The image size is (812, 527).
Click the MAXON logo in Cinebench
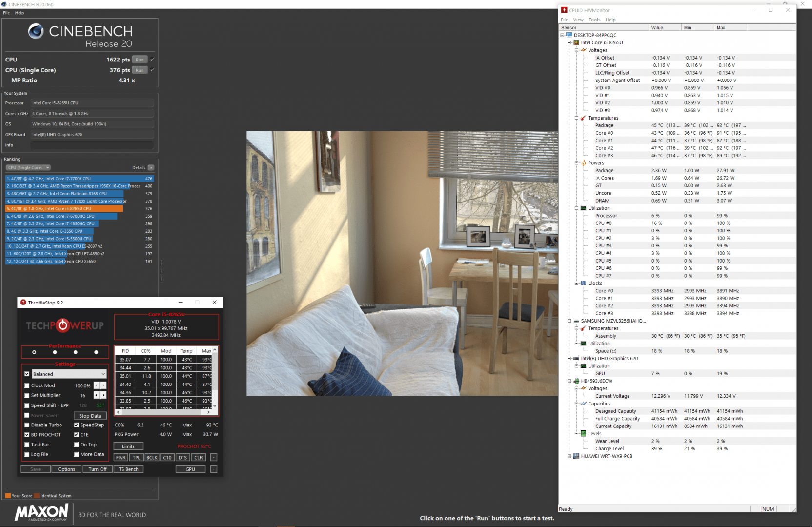(x=41, y=512)
